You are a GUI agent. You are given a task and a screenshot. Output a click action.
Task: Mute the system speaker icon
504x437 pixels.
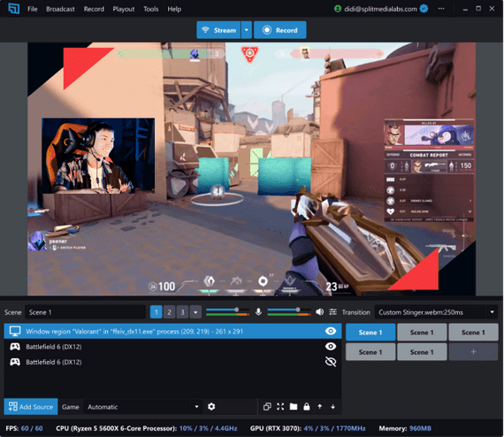[319, 312]
